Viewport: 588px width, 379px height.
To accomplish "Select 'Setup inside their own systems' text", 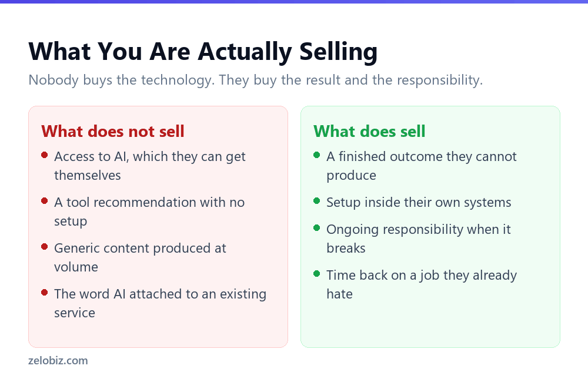I will (x=419, y=203).
